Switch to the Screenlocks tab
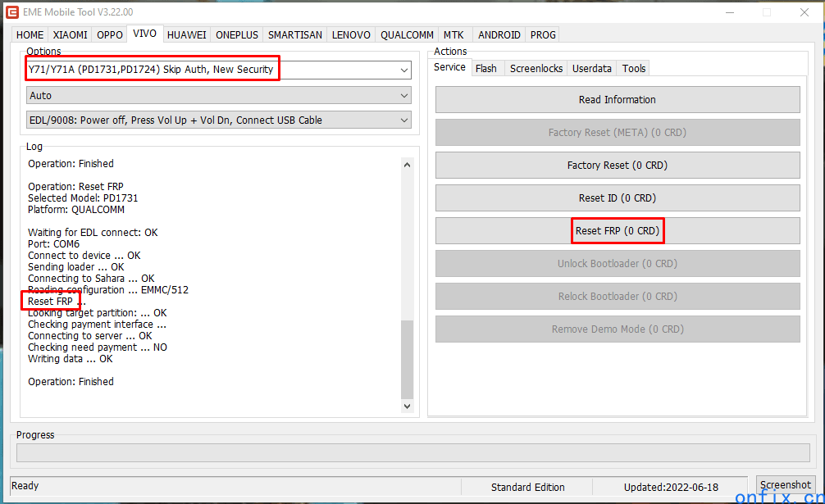The width and height of the screenshot is (825, 504). 536,69
